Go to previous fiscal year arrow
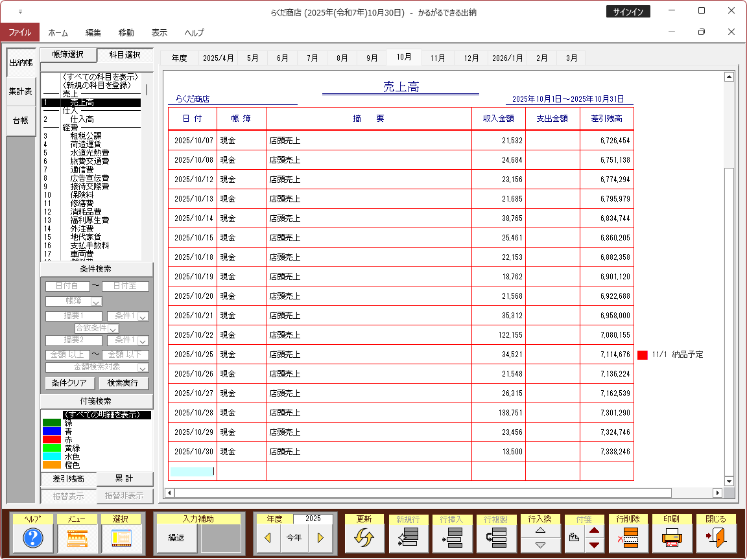747x560 pixels. point(268,538)
